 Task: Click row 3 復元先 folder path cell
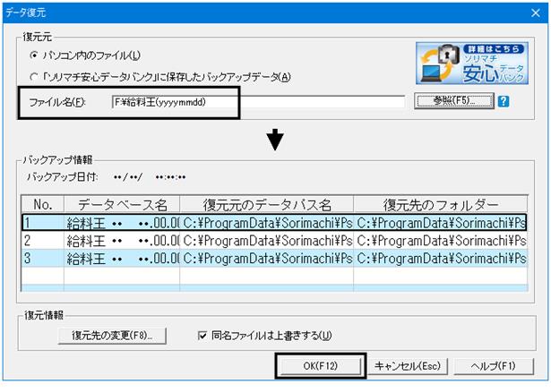coord(441,259)
